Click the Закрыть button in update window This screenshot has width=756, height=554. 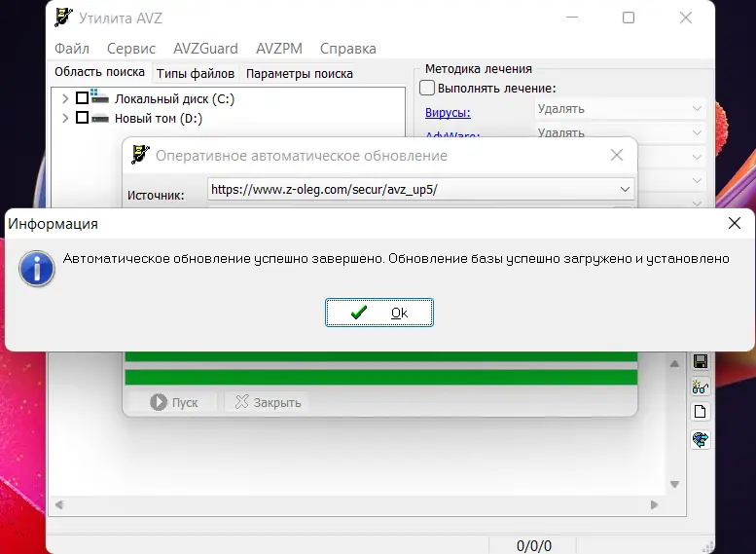click(x=268, y=402)
